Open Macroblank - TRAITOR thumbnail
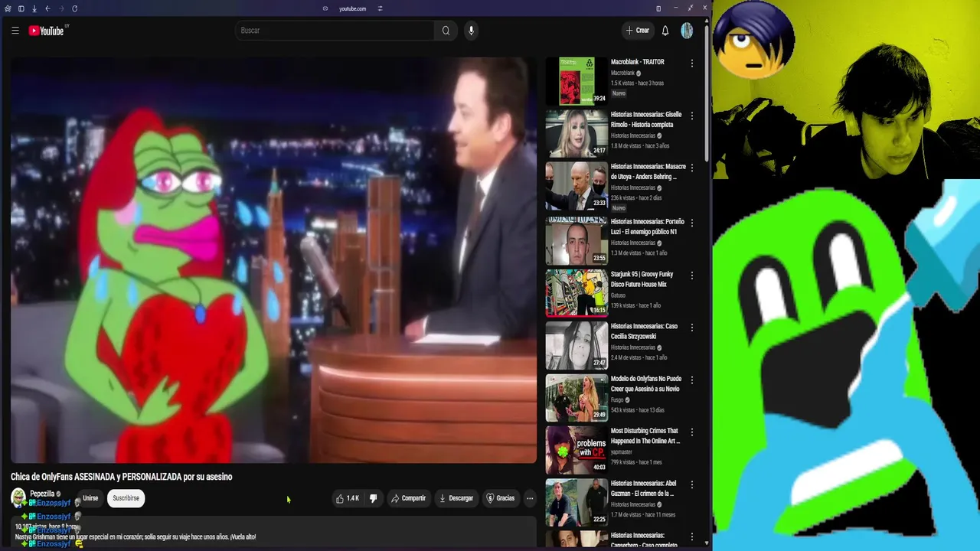980x551 pixels. pyautogui.click(x=577, y=80)
